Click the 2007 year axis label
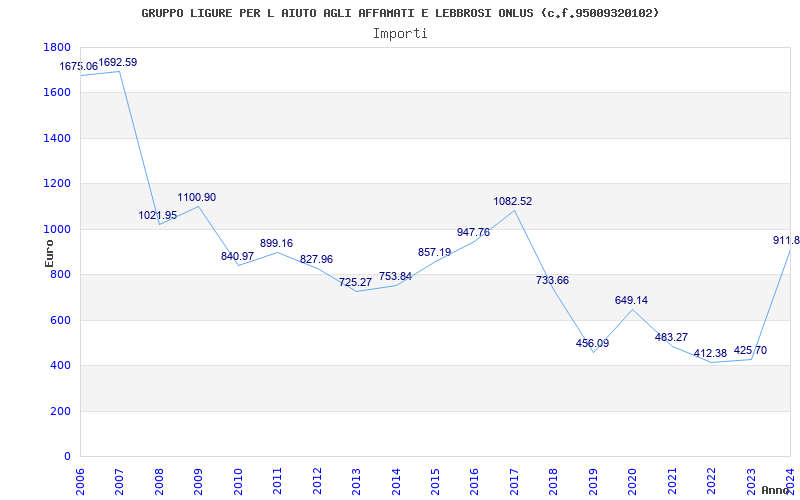The height and width of the screenshot is (500, 800). 119,482
